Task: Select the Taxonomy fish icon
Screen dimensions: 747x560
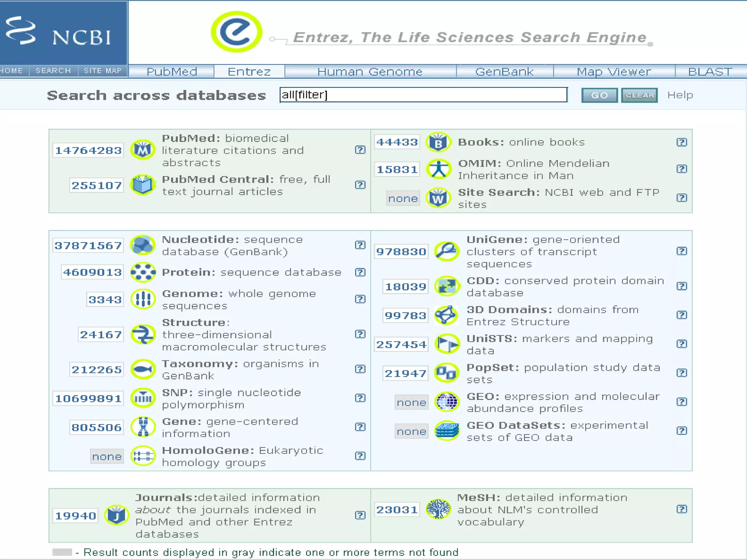Action: [143, 369]
